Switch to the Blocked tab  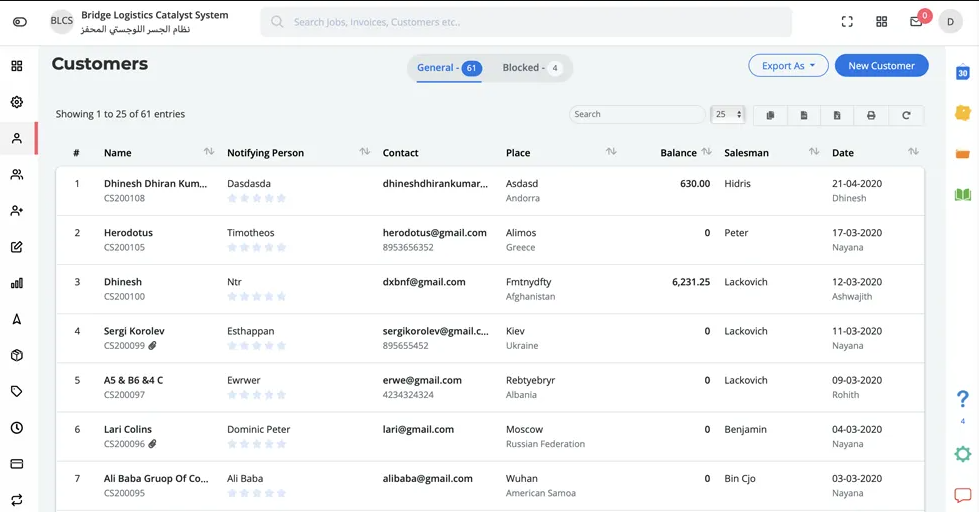tap(530, 68)
